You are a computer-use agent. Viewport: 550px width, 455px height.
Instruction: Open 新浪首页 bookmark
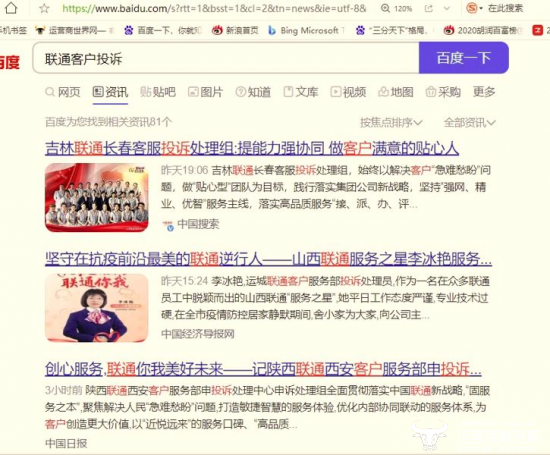tap(235, 31)
